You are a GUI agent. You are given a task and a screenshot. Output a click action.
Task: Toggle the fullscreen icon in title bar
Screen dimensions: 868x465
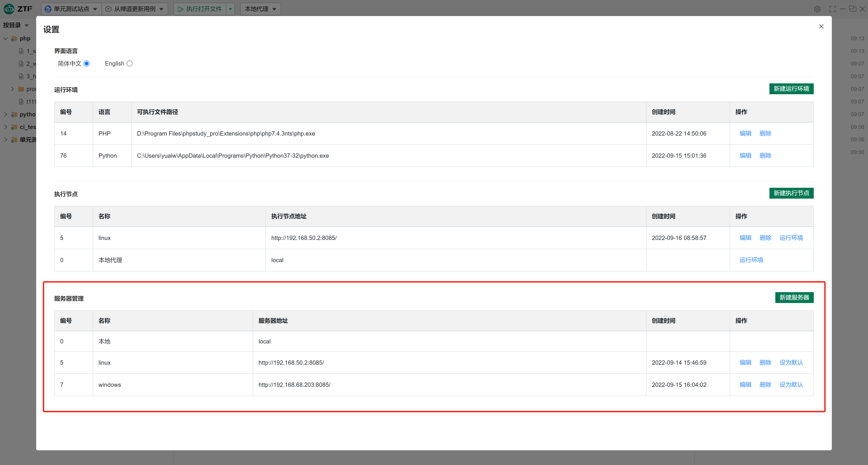[x=832, y=9]
